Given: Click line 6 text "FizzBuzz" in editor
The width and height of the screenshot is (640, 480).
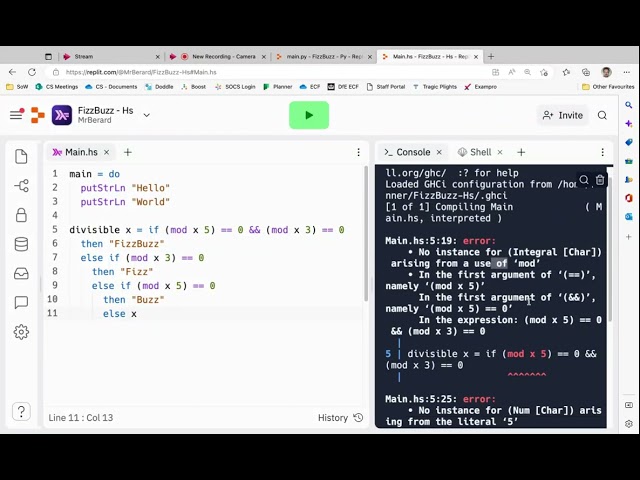Looking at the screenshot, I should pyautogui.click(x=136, y=244).
